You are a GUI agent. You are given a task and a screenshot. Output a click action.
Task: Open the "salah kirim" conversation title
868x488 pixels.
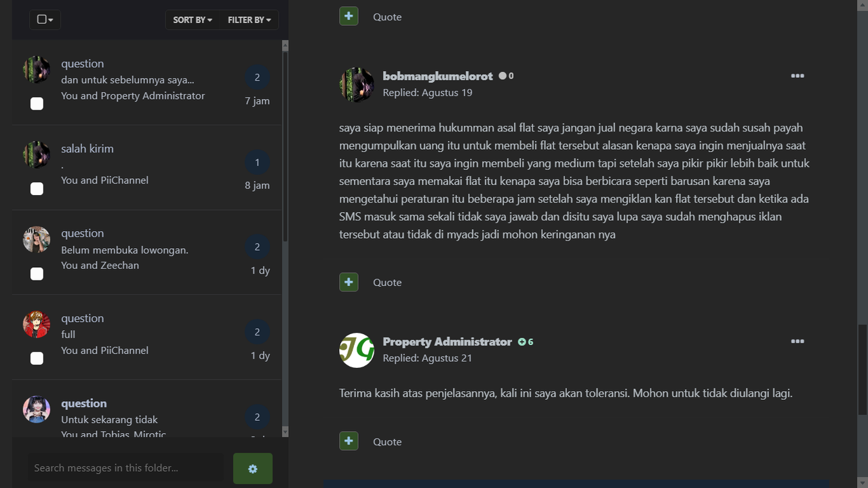click(x=87, y=148)
